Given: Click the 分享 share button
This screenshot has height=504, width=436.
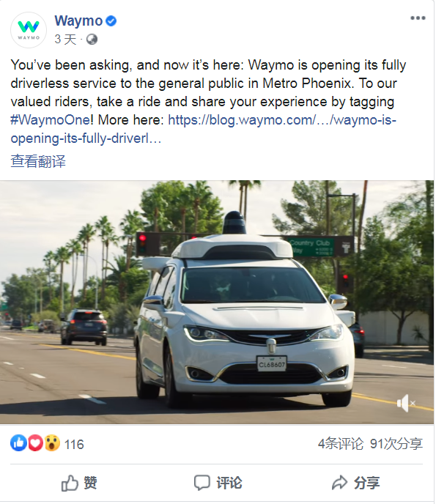Looking at the screenshot, I should 355,483.
